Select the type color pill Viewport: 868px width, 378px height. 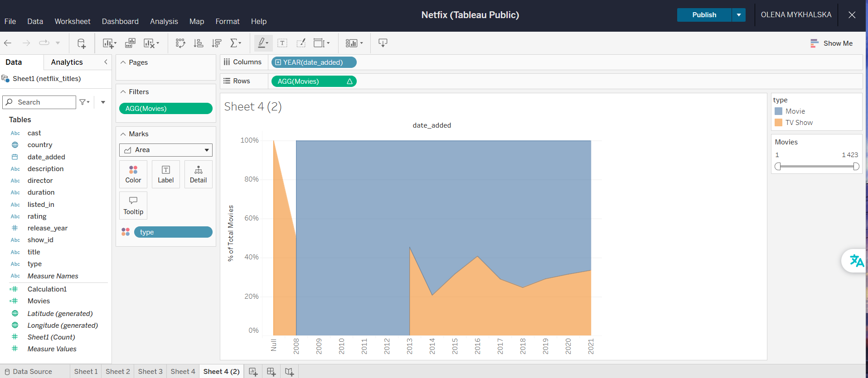coord(173,232)
